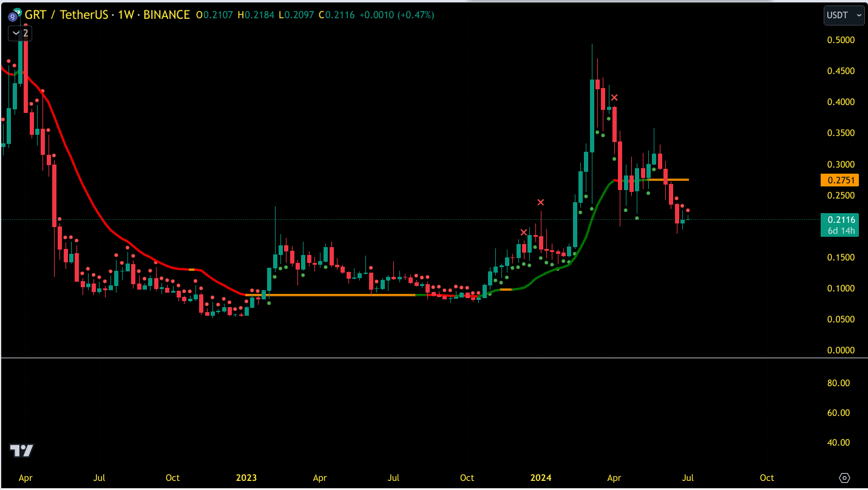Click the green 0.2116 current price label
Image resolution: width=868 pixels, height=490 pixels.
[839, 220]
